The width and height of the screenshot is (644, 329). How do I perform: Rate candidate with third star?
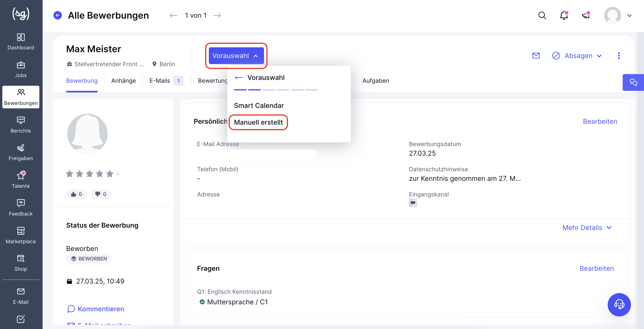coord(89,174)
